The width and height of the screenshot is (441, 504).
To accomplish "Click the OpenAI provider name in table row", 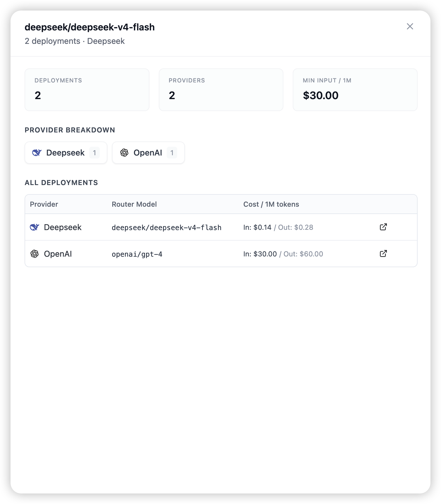I will pos(58,254).
